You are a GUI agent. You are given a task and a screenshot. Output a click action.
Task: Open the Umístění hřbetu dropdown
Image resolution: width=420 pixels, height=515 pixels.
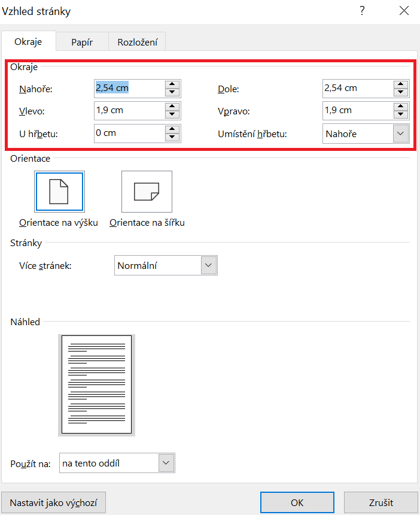coord(400,134)
